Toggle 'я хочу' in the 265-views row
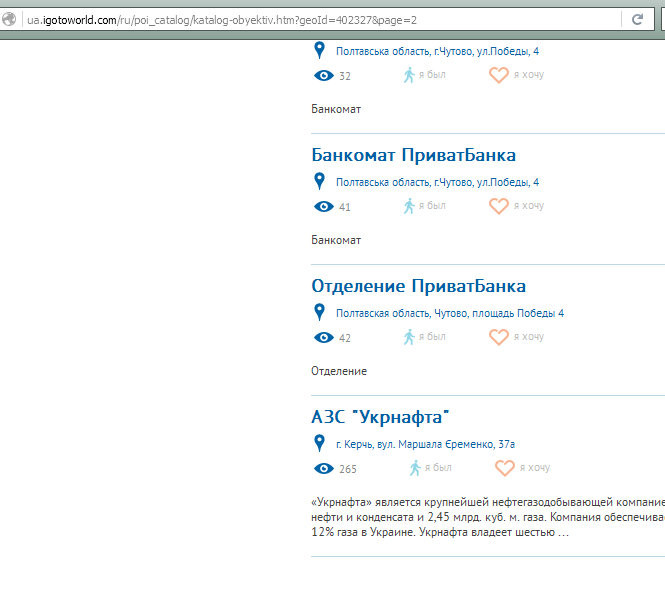The height and width of the screenshot is (605, 665). tap(535, 468)
